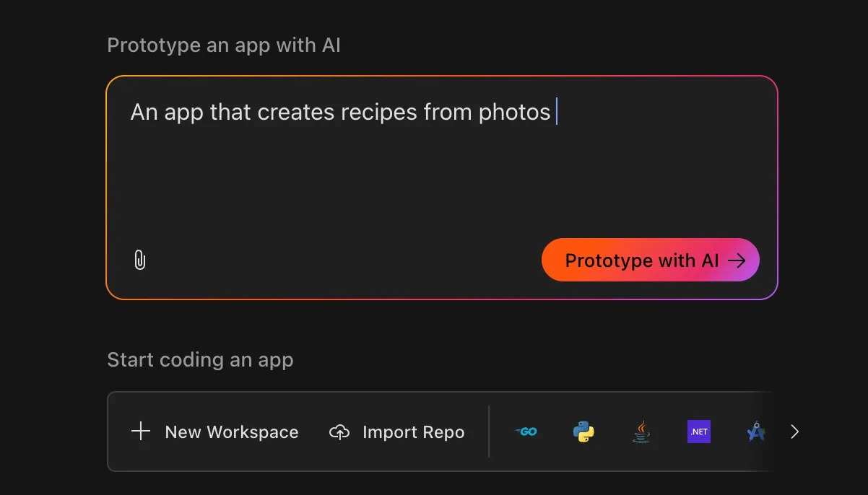This screenshot has width=868, height=495.
Task: Click the divider beside Import Repo
Action: point(489,432)
